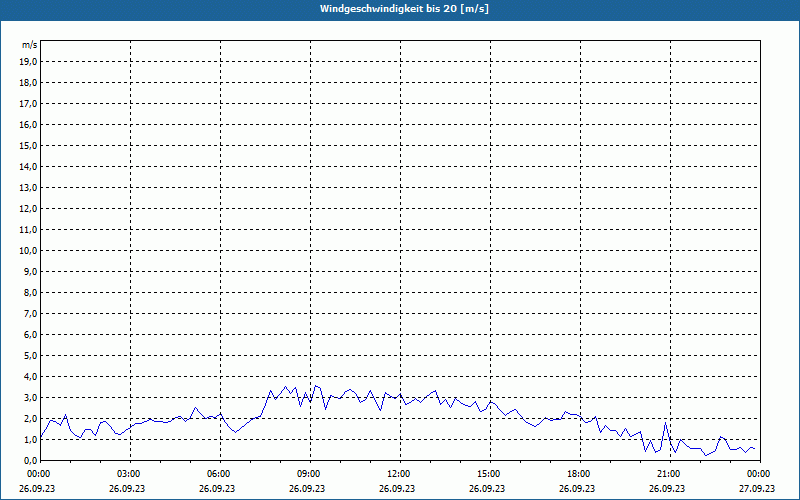Select the 6,0 y-axis label
Screen dimensions: 800x500
click(30, 334)
